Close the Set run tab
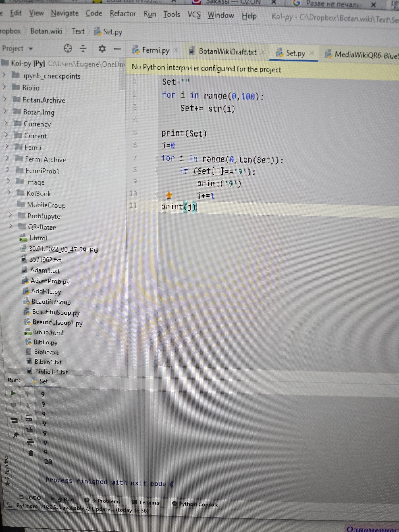Image resolution: width=399 pixels, height=532 pixels. [x=53, y=381]
